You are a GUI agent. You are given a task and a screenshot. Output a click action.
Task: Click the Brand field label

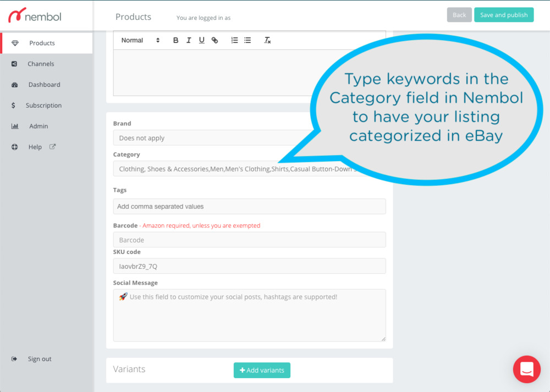(x=122, y=123)
